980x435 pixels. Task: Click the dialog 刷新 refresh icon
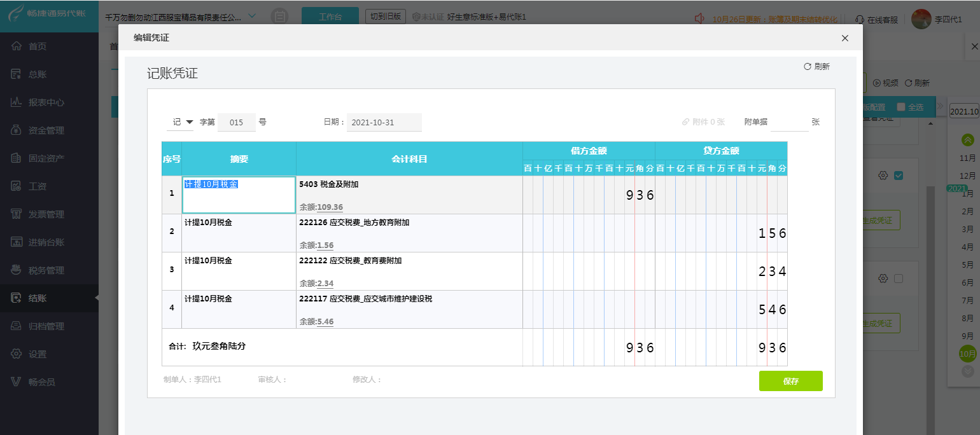808,66
